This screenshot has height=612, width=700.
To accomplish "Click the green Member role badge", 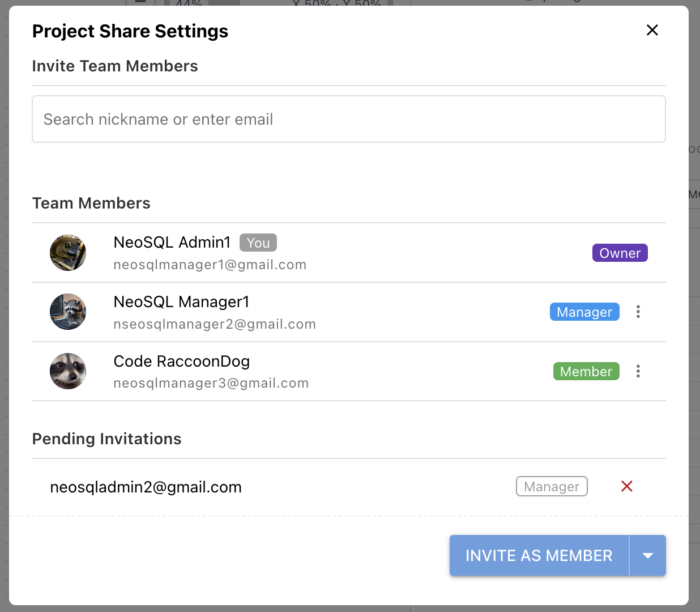I will click(586, 371).
